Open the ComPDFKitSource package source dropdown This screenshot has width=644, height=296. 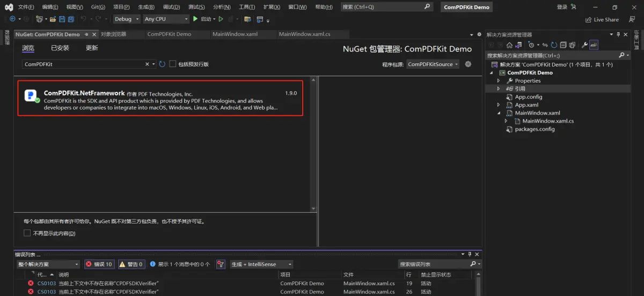[x=433, y=64]
